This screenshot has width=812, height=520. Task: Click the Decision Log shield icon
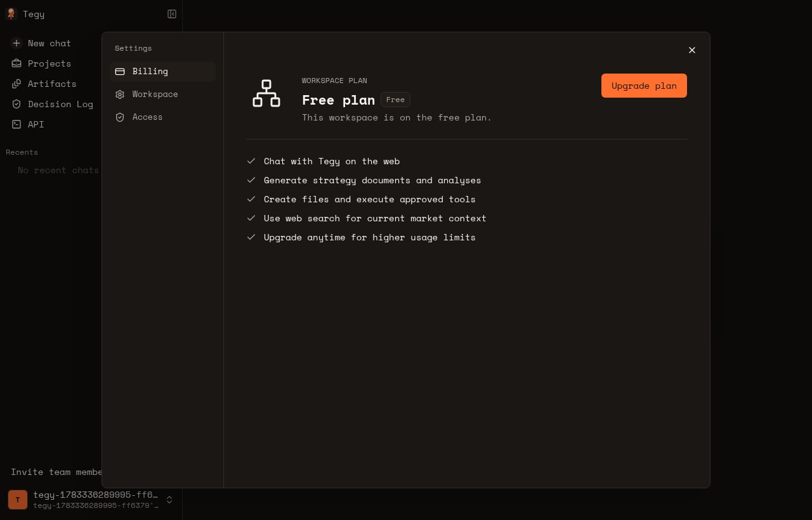tap(16, 104)
